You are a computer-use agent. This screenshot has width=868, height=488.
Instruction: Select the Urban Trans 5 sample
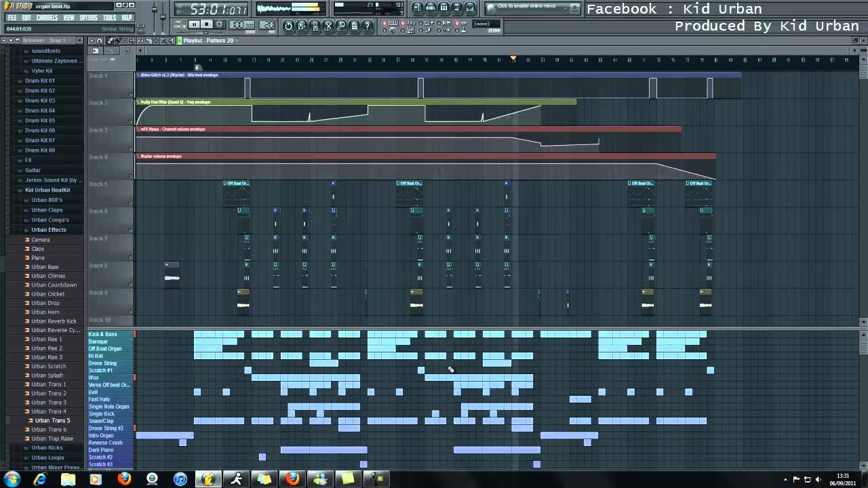[52, 420]
